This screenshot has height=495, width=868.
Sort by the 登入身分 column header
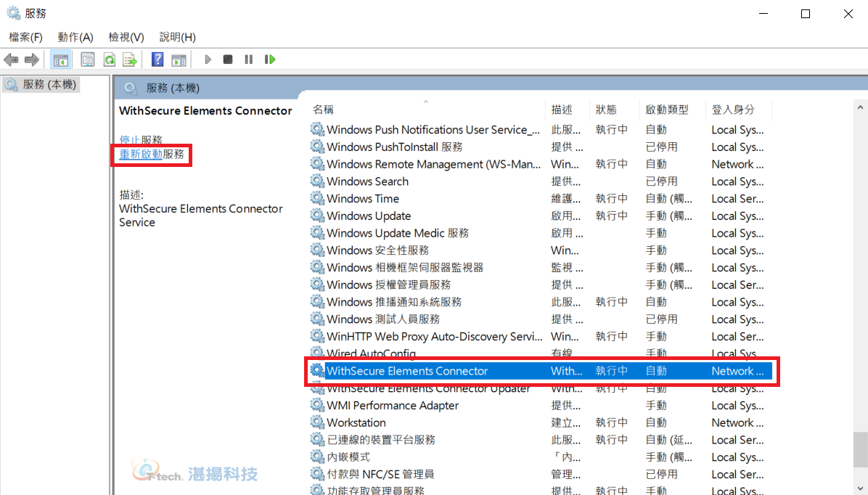[733, 110]
